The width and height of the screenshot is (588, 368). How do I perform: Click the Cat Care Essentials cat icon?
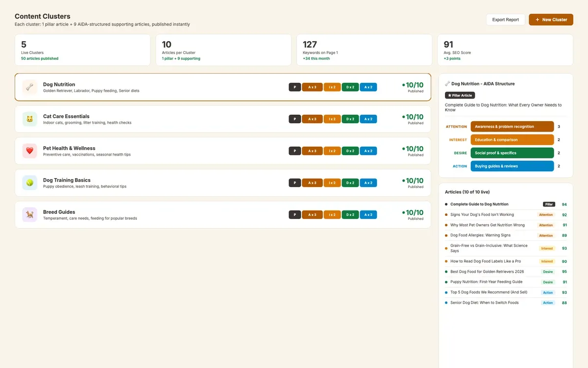[x=29, y=119]
